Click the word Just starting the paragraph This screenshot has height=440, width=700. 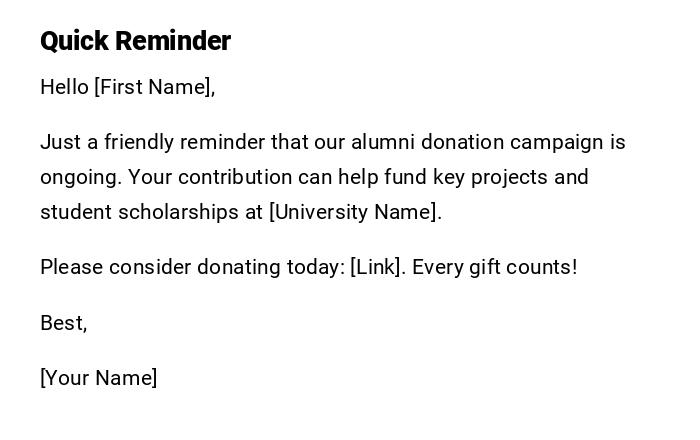pyautogui.click(x=59, y=142)
